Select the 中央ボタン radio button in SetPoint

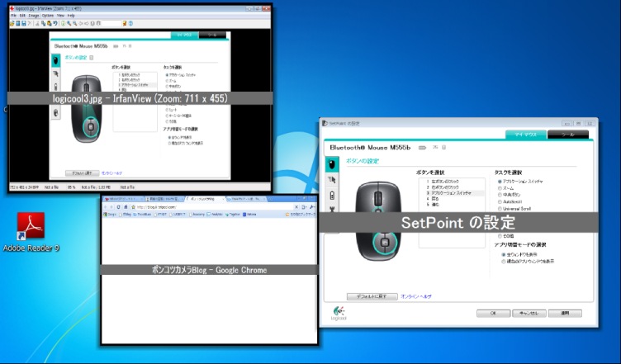tap(500, 195)
